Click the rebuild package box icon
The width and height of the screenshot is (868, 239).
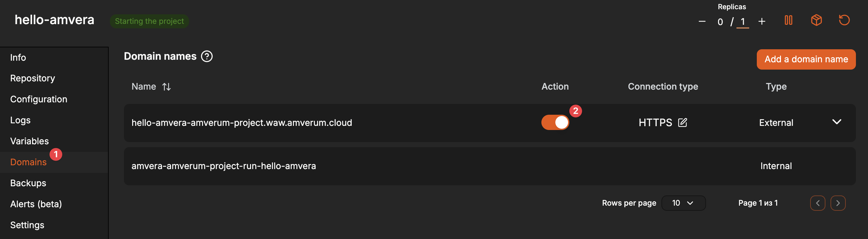point(816,20)
